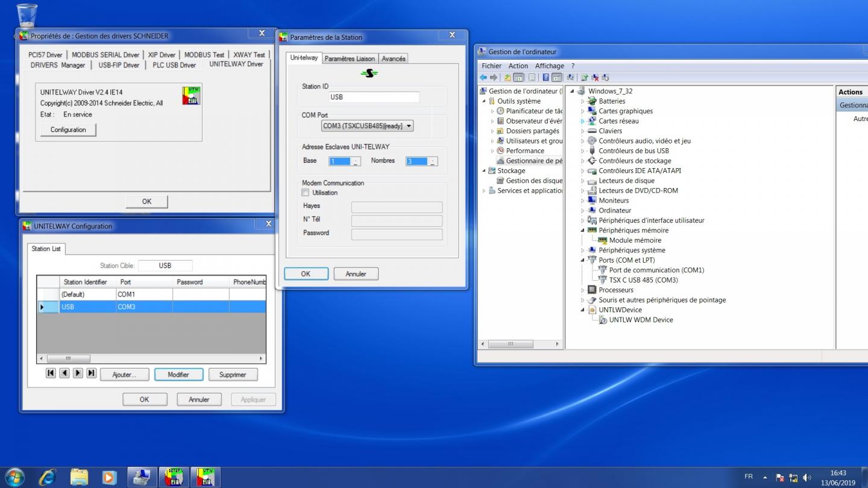
Task: Click the Ajouter... button
Action: (x=124, y=375)
